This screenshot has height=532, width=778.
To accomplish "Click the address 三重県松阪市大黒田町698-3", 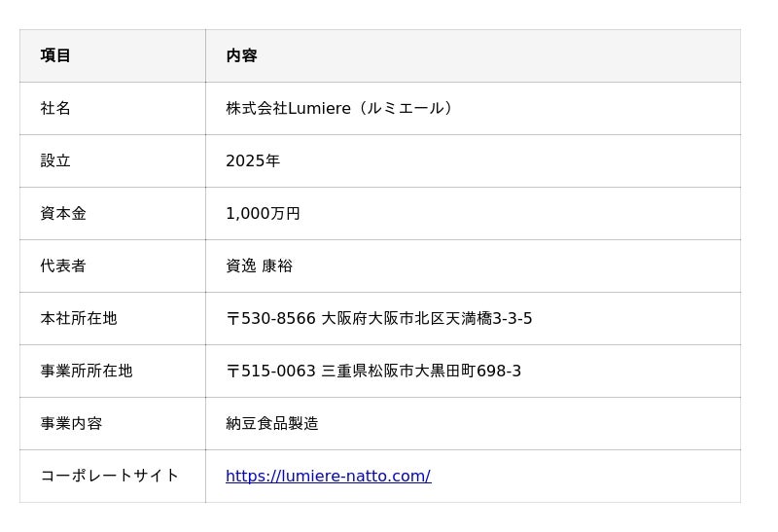I will tap(421, 371).
